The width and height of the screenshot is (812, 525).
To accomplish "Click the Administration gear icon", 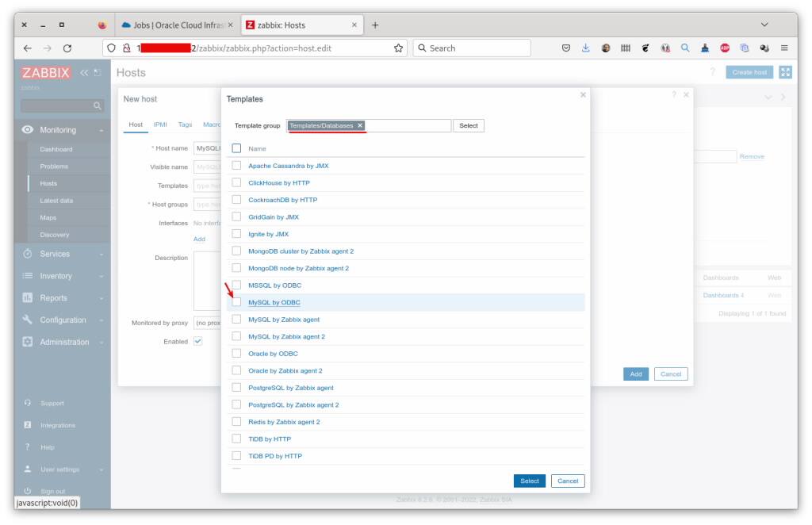I will [x=28, y=342].
